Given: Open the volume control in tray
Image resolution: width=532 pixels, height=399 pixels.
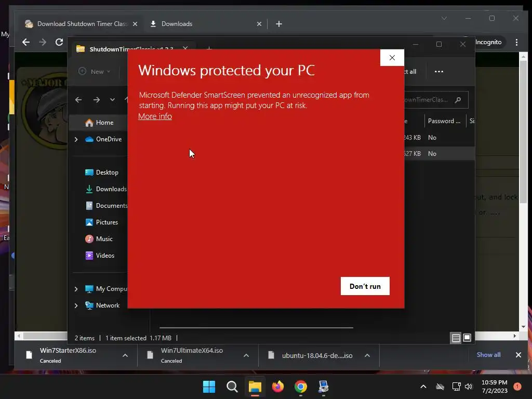Looking at the screenshot, I should tap(469, 387).
